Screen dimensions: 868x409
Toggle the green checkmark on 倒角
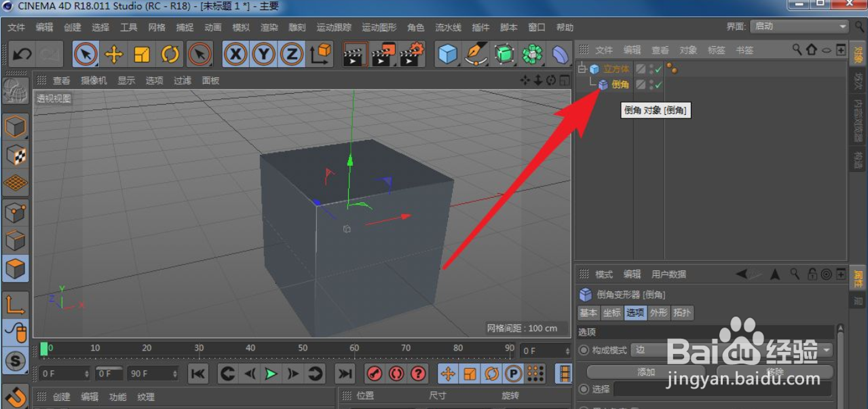tap(658, 85)
